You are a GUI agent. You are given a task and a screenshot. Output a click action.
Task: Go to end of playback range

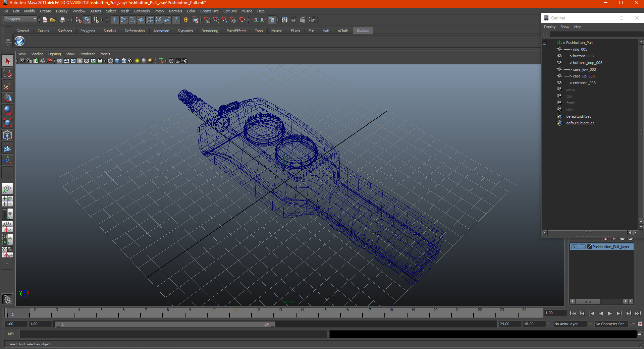pyautogui.click(x=638, y=313)
